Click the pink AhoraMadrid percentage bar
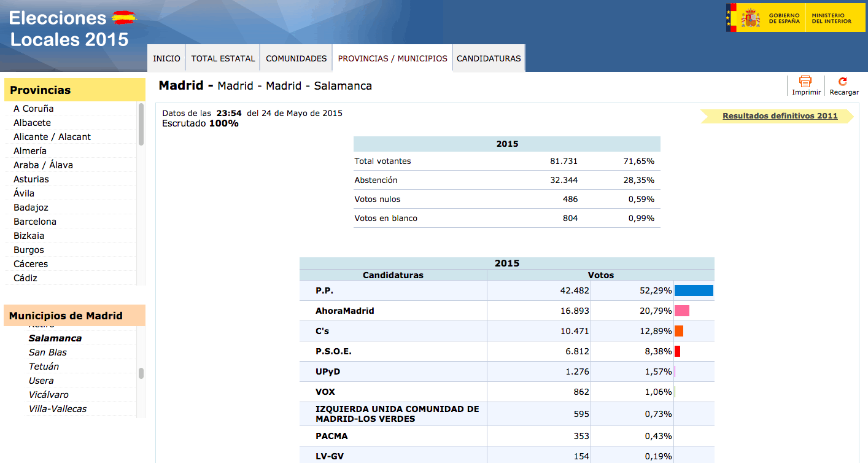The height and width of the screenshot is (463, 868). (x=682, y=311)
